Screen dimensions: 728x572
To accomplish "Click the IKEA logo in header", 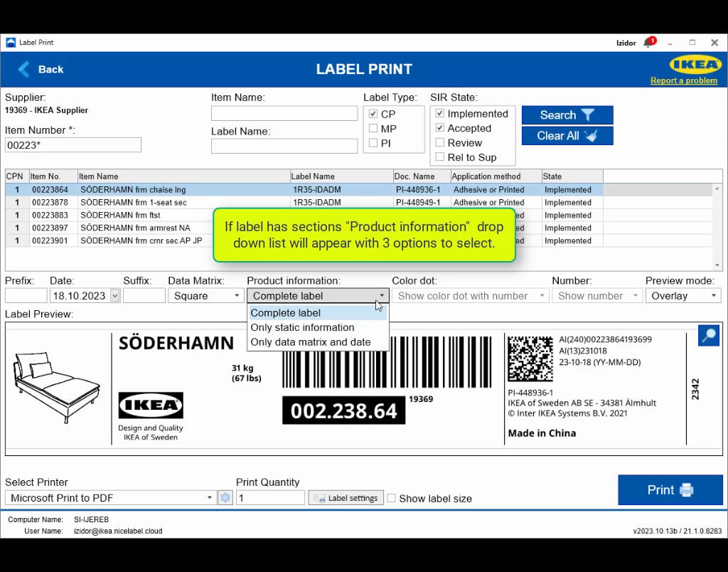I will (695, 65).
